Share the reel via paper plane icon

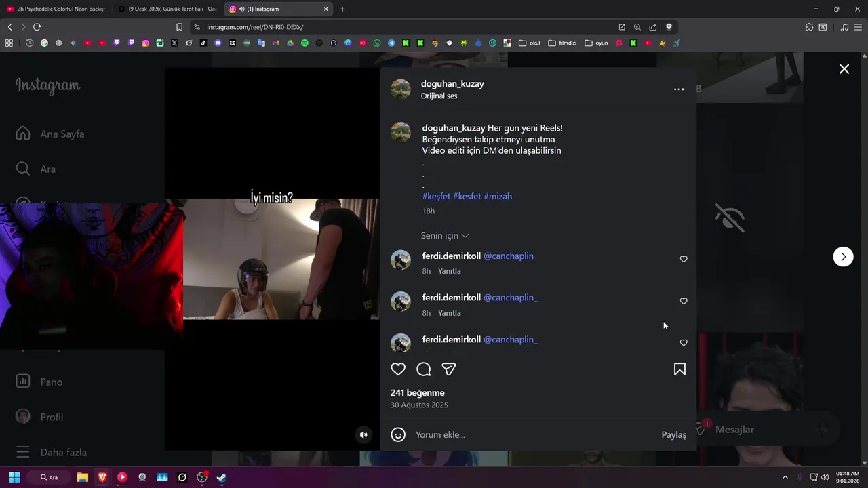coord(449,369)
